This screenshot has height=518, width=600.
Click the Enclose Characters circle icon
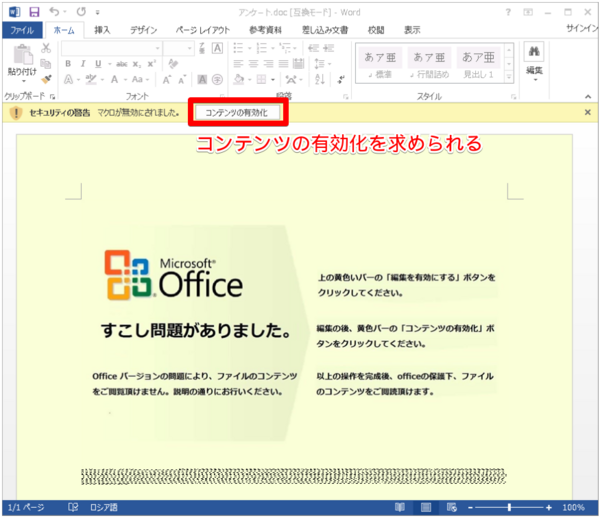[217, 79]
